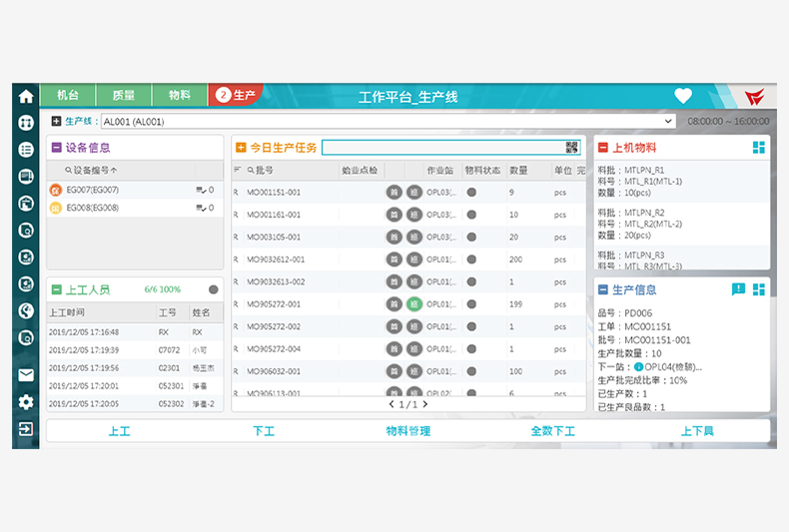
Task: Click the 作业站 column header
Action: pos(440,170)
